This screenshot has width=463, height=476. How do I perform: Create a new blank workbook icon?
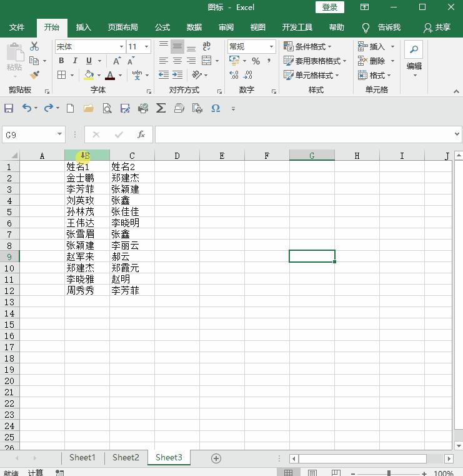tap(71, 108)
